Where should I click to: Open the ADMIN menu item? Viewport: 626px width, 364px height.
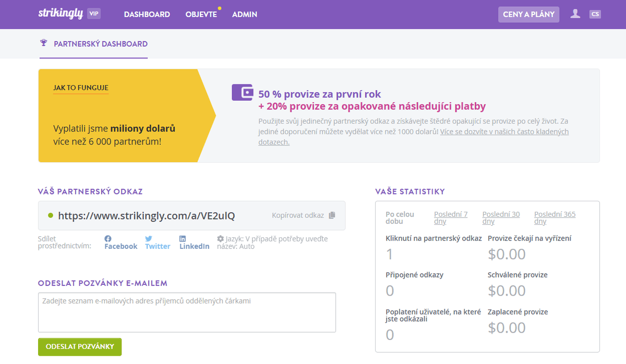coord(245,15)
